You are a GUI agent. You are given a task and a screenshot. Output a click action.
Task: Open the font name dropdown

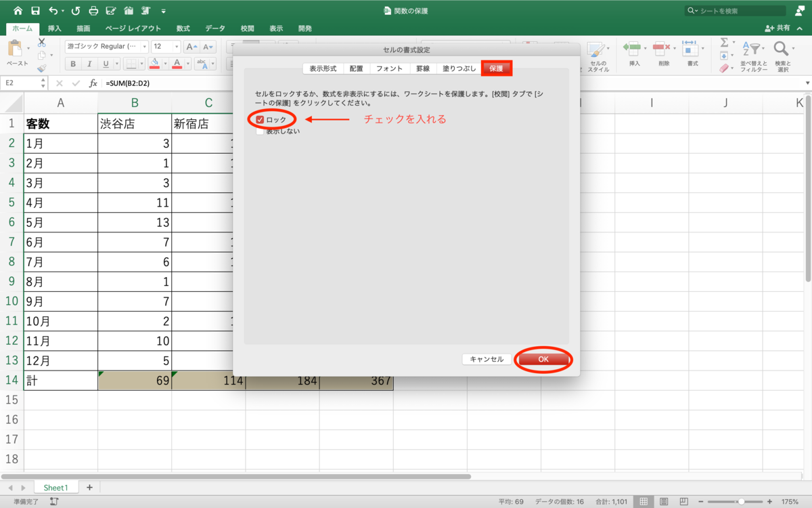coord(145,47)
